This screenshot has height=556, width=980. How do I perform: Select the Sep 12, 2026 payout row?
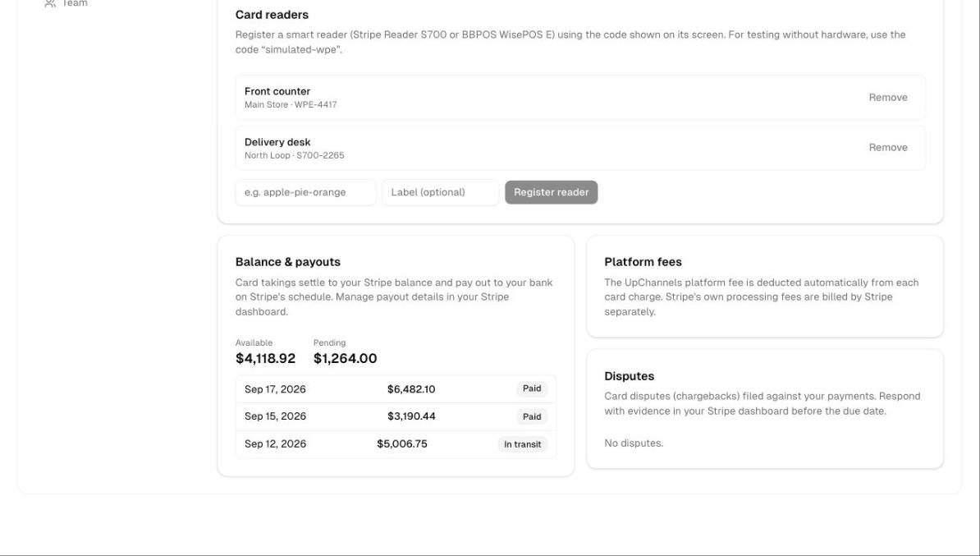396,444
